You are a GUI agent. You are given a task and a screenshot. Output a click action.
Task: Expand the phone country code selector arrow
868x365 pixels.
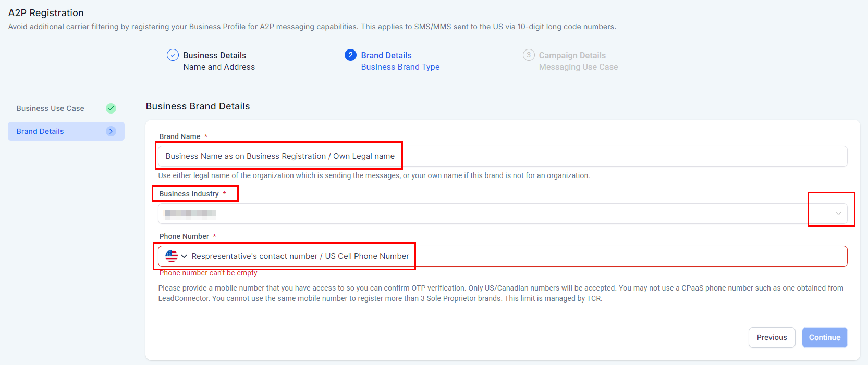[184, 256]
